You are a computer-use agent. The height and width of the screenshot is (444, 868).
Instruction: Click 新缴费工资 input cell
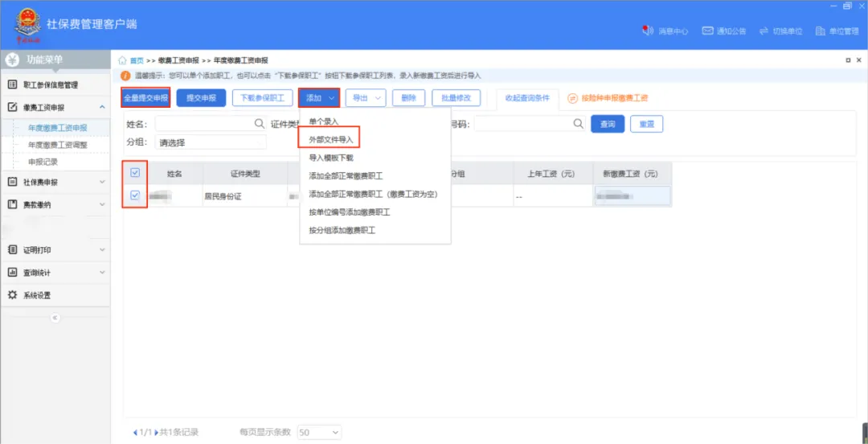pos(632,195)
